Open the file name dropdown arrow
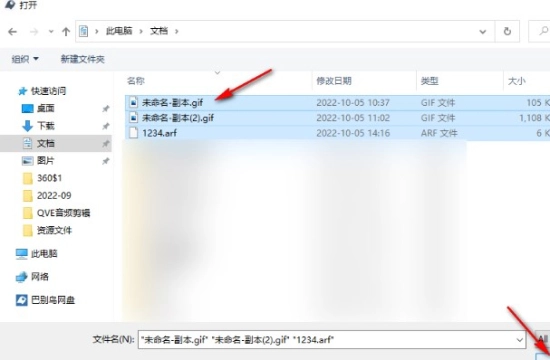The image size is (550, 360). click(x=519, y=340)
